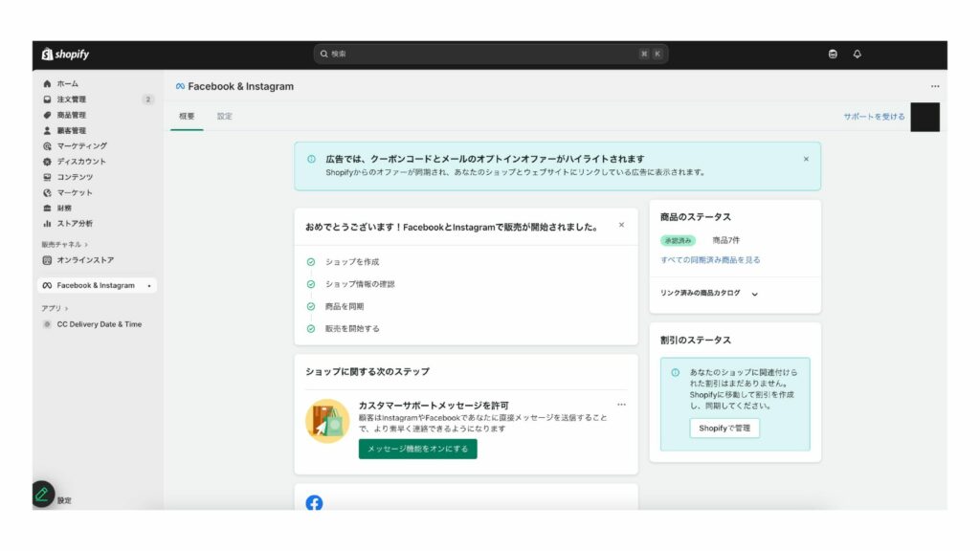Open マーケティング marketing target icon

pyautogui.click(x=47, y=146)
